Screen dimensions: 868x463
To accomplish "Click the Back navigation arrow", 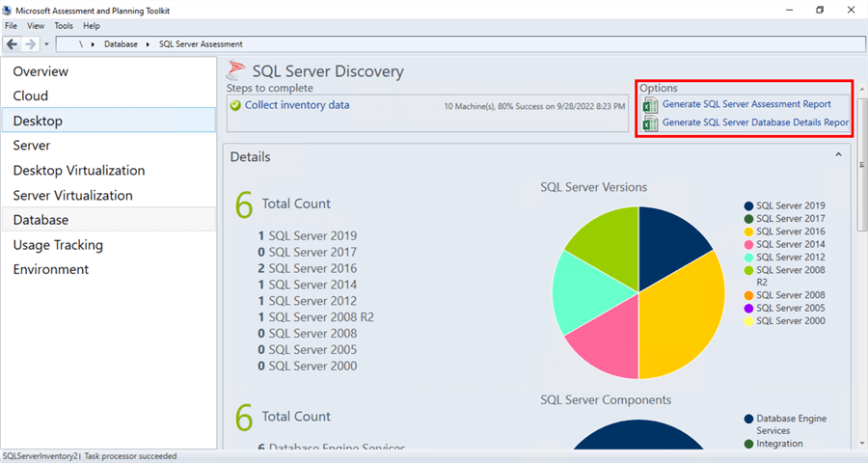I will pos(13,44).
